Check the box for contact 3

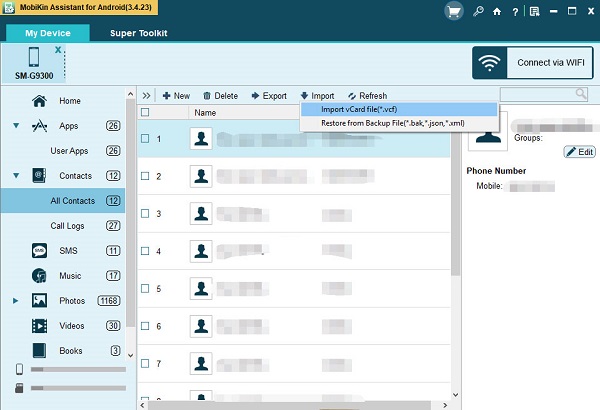coord(145,214)
